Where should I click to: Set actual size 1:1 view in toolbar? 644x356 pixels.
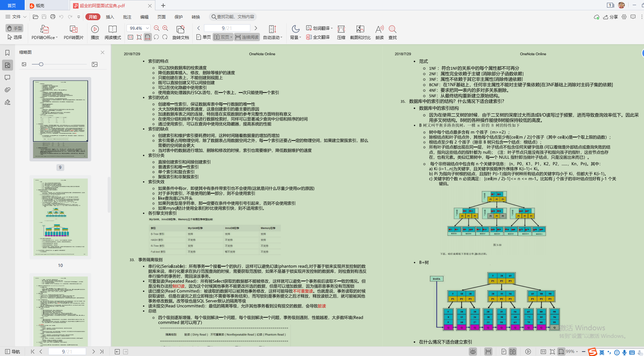[x=130, y=37]
